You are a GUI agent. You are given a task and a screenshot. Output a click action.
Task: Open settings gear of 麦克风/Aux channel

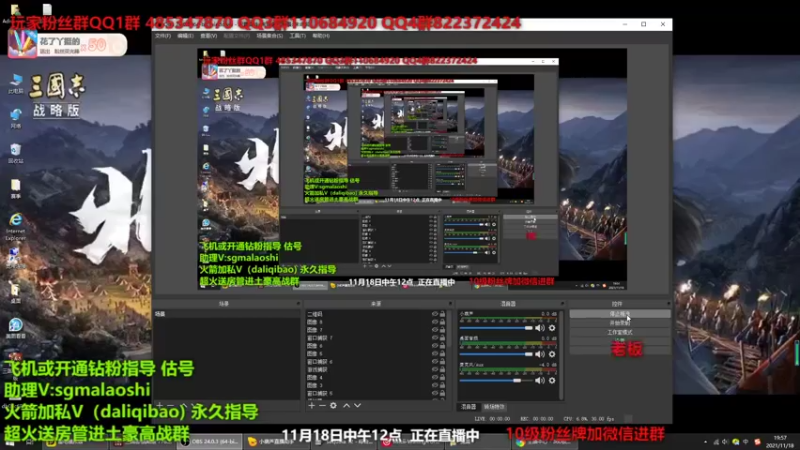pos(552,381)
